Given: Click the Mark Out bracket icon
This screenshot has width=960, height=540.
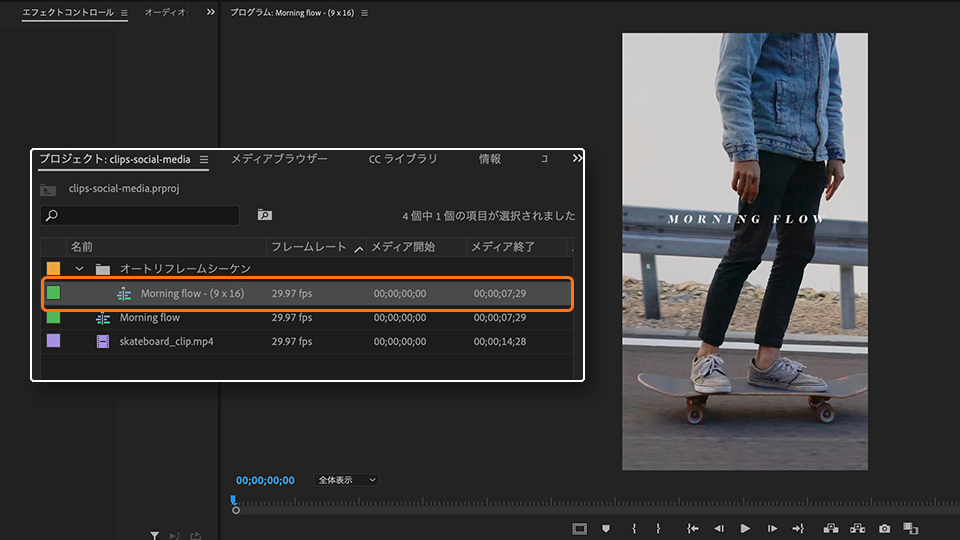Looking at the screenshot, I should pos(658,528).
